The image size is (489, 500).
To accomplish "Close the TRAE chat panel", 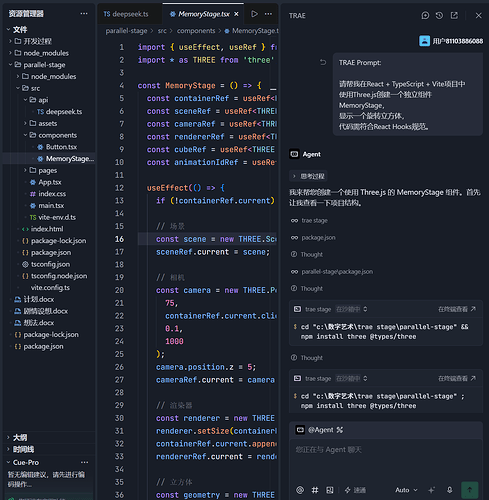I will 478,15.
